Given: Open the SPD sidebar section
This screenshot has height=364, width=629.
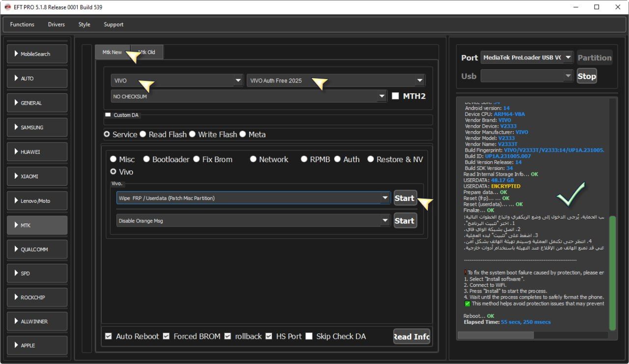Looking at the screenshot, I should [37, 273].
